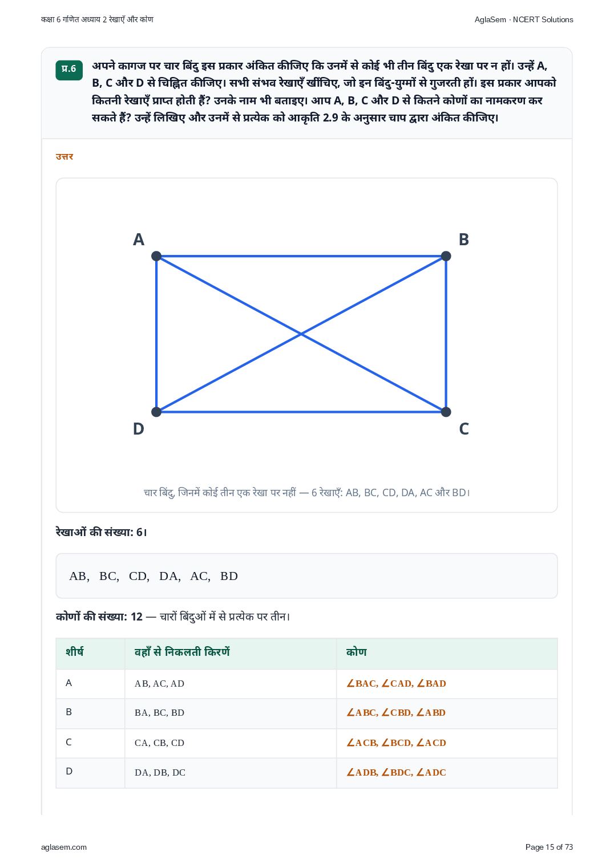Click the AglaSem · NCERT Solutions header text

coord(524,19)
